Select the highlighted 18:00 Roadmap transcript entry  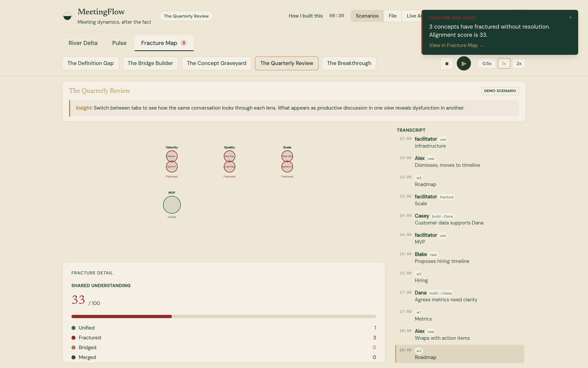460,354
